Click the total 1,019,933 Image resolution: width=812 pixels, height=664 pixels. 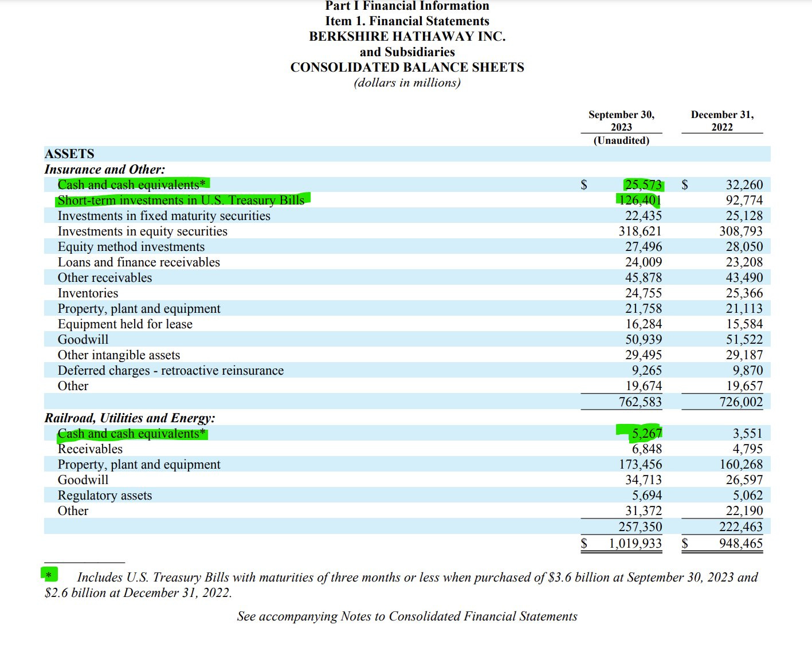click(x=635, y=543)
